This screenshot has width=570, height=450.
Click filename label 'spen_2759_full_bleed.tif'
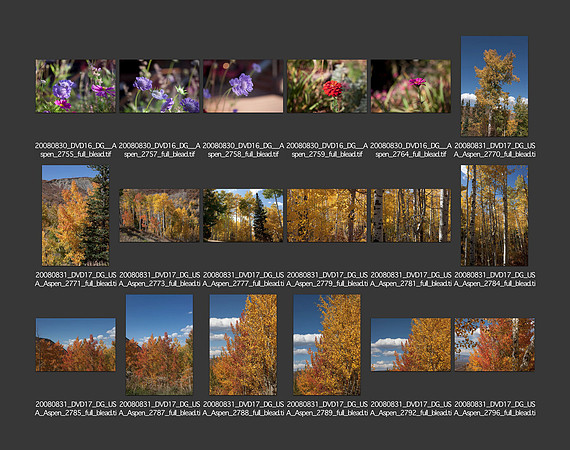[327, 154]
